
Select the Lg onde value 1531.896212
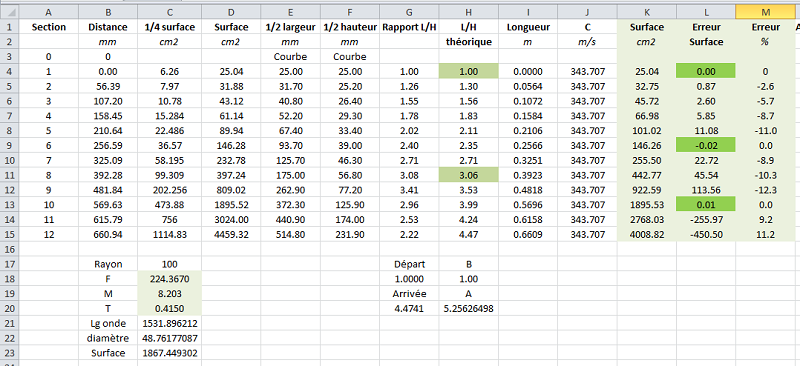coord(169,323)
